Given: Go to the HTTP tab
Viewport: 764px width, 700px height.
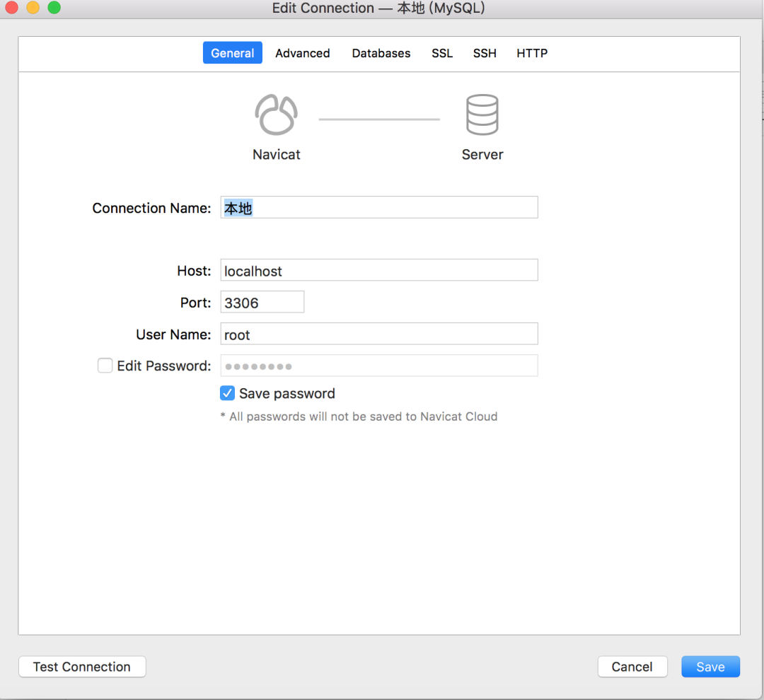Looking at the screenshot, I should point(532,53).
